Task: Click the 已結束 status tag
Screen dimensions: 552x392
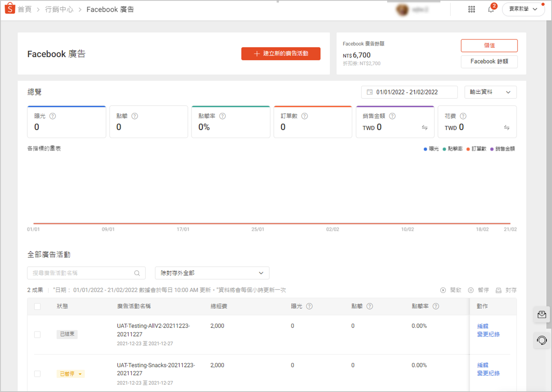Action: point(67,334)
